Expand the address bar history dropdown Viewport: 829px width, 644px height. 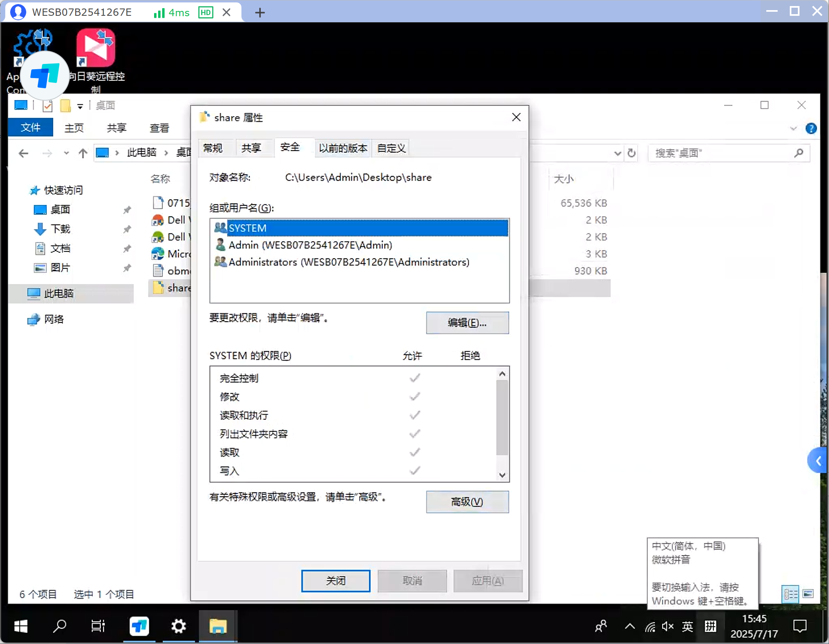618,153
